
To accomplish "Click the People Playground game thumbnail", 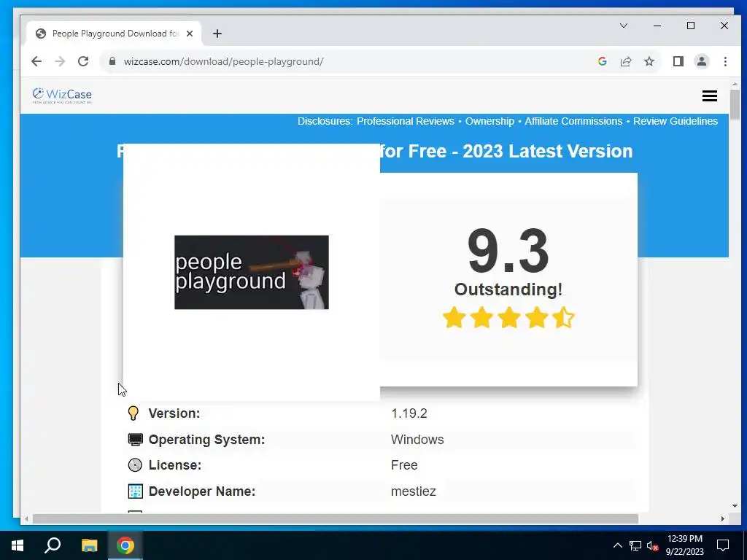I will 252,273.
